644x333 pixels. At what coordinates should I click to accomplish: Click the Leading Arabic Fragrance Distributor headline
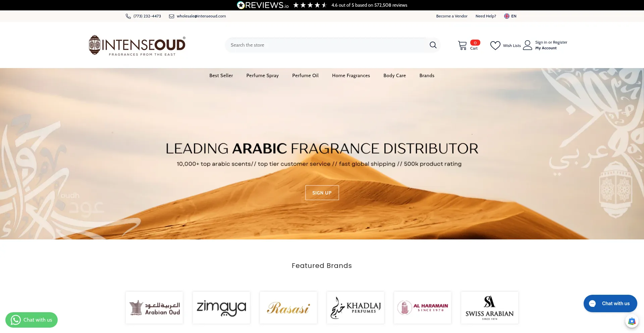click(322, 149)
